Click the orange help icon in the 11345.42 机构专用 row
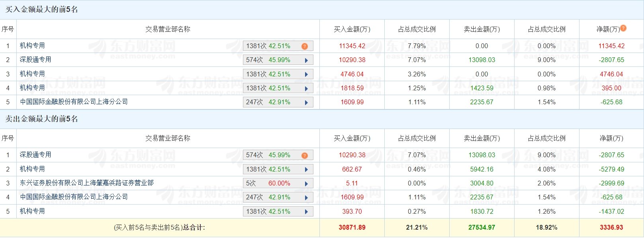 [x=305, y=46]
